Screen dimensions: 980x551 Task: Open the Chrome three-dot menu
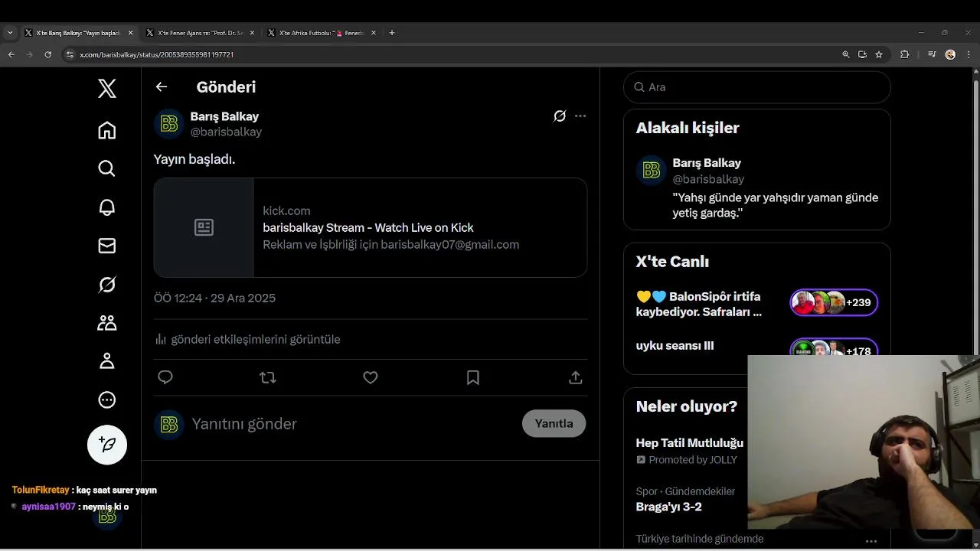click(967, 54)
